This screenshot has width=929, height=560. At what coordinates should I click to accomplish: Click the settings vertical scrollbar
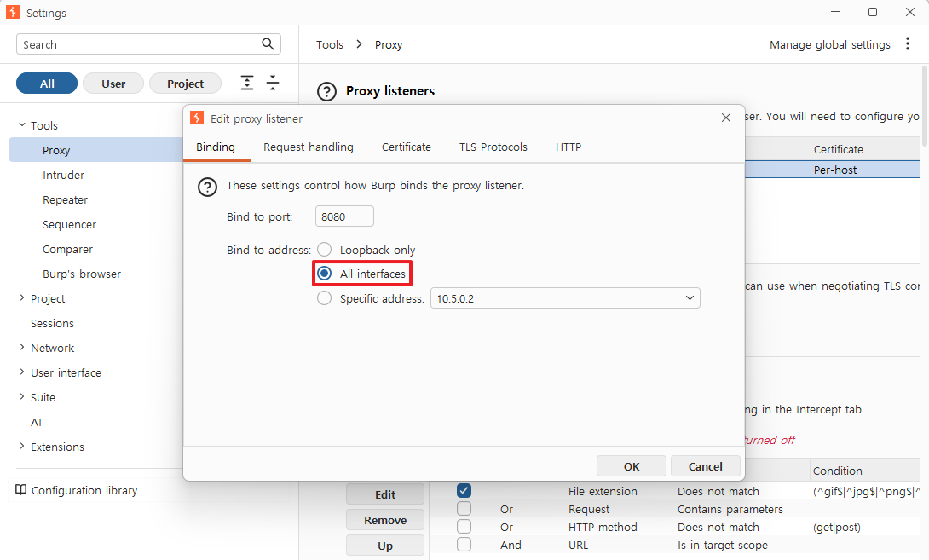pyautogui.click(x=924, y=107)
